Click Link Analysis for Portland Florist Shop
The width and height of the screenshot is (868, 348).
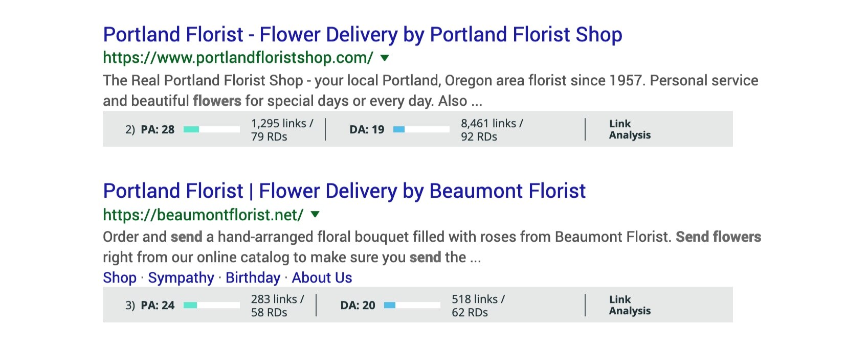(630, 129)
